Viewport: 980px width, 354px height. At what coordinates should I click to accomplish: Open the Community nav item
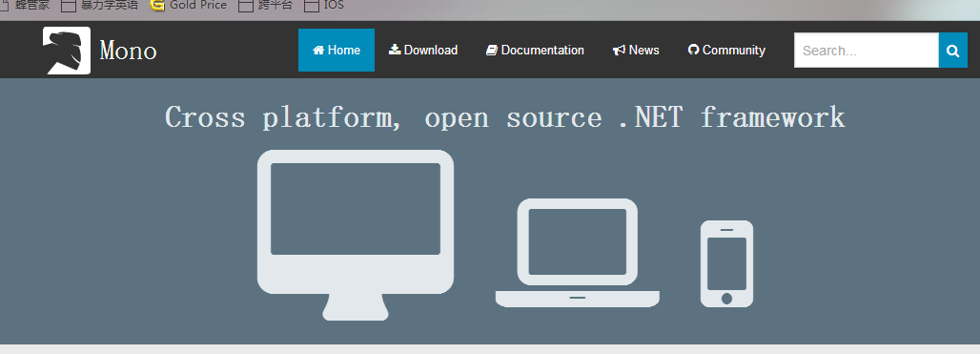coord(726,50)
